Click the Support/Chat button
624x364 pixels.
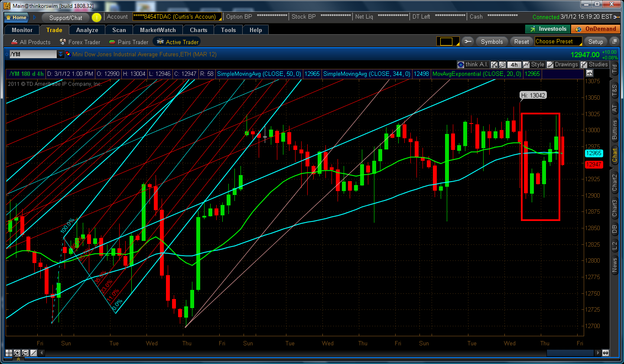[x=66, y=18]
